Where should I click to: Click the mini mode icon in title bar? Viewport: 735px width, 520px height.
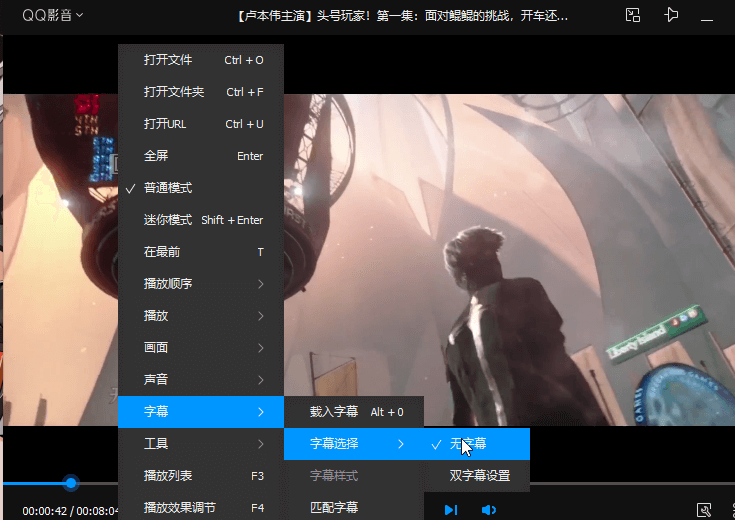632,15
